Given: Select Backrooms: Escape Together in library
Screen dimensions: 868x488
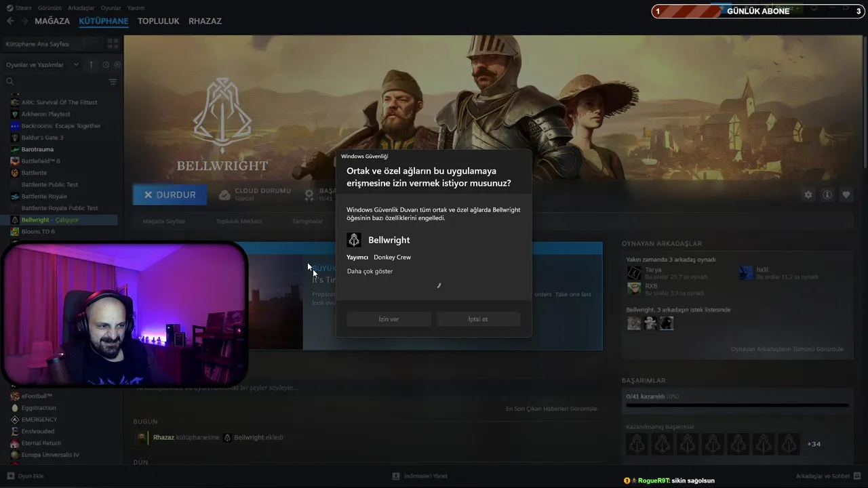Looking at the screenshot, I should 60,125.
